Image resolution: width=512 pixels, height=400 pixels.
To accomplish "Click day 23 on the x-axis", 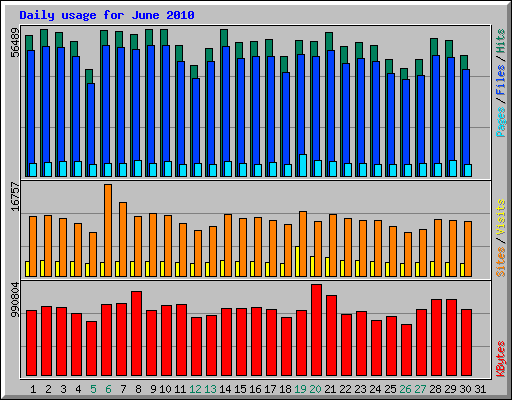I will click(x=360, y=389).
